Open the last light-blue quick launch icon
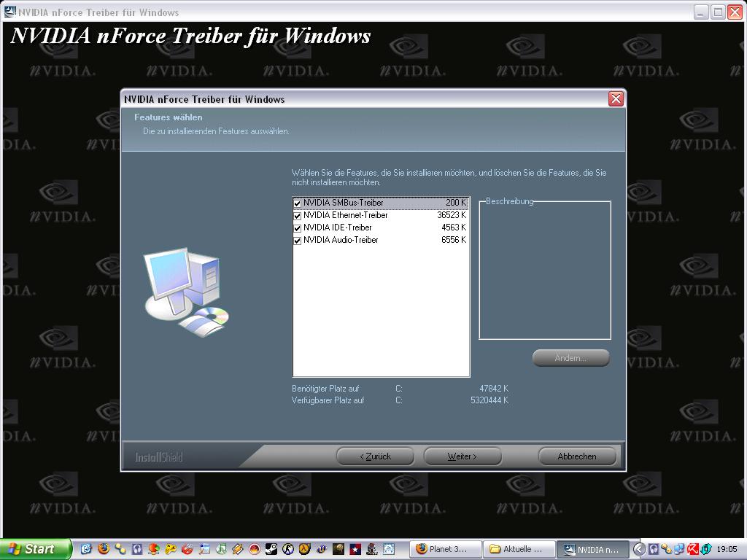The width and height of the screenshot is (747, 560). click(389, 549)
